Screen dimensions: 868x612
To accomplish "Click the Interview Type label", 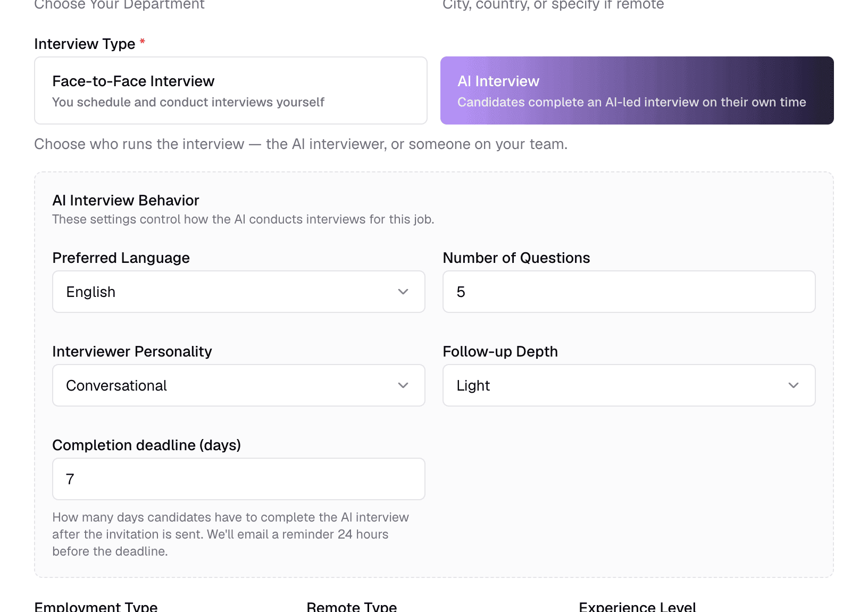I will point(85,44).
